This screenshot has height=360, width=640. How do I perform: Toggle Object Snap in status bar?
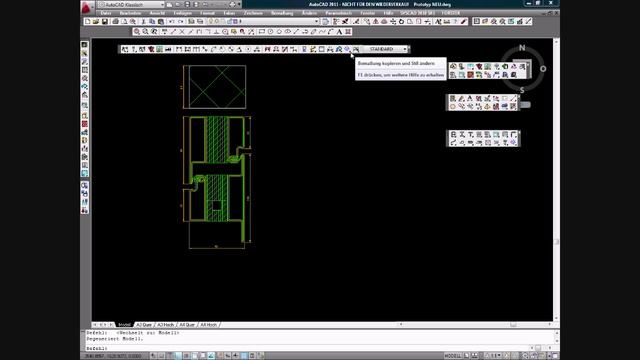coord(195,356)
